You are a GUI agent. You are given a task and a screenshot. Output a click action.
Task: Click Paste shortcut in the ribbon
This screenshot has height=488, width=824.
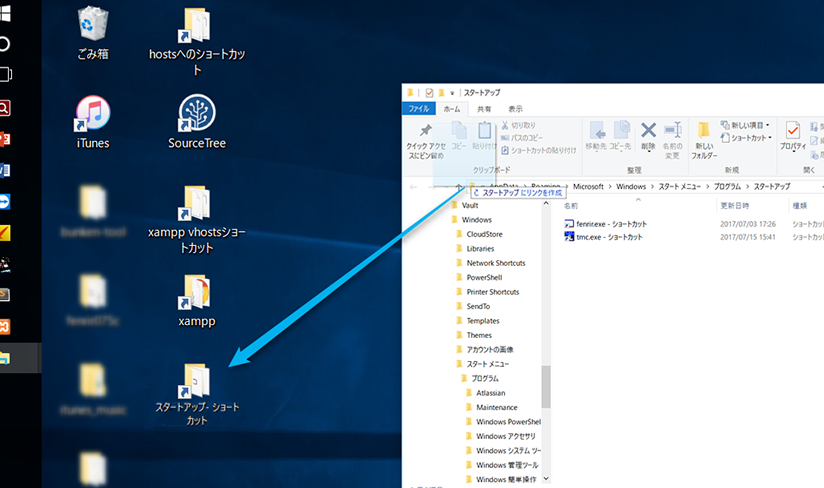coord(539,150)
